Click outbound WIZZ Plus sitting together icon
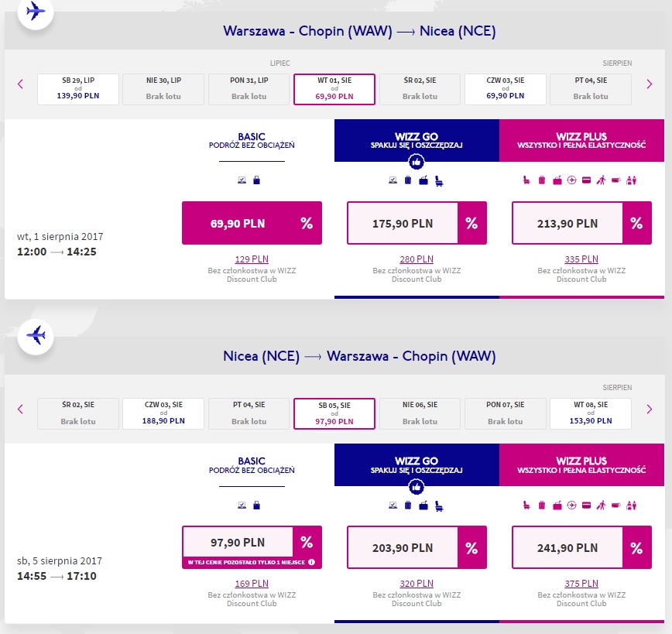 (631, 180)
